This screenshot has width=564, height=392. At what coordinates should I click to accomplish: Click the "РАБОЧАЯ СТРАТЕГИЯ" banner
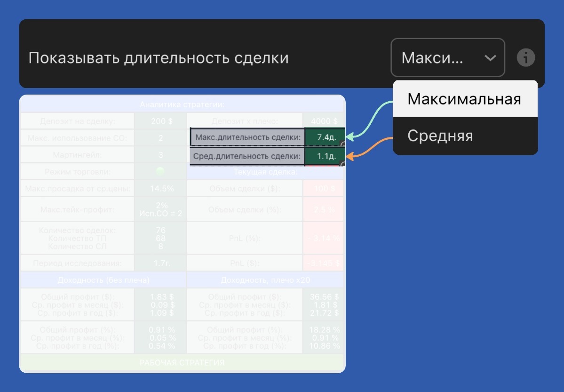click(183, 362)
